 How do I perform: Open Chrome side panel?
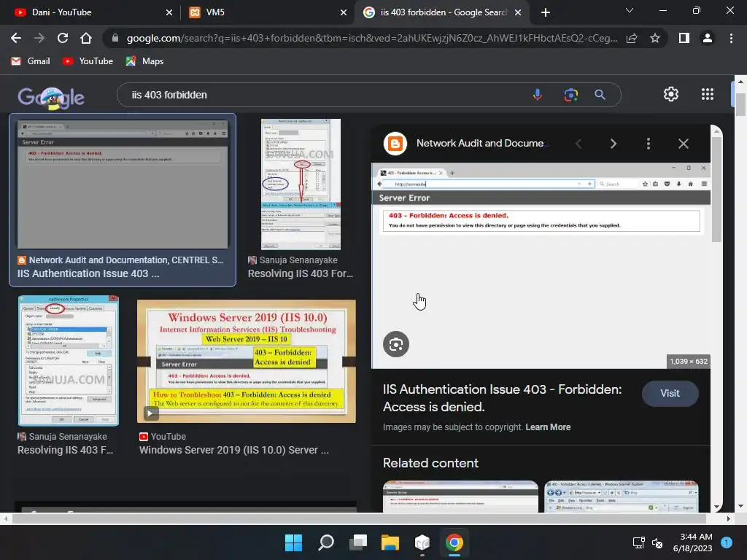(684, 38)
